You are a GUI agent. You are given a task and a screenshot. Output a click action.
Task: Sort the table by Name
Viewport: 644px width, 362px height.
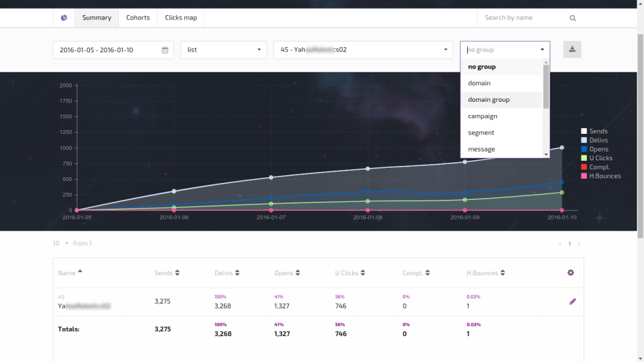[70, 273]
